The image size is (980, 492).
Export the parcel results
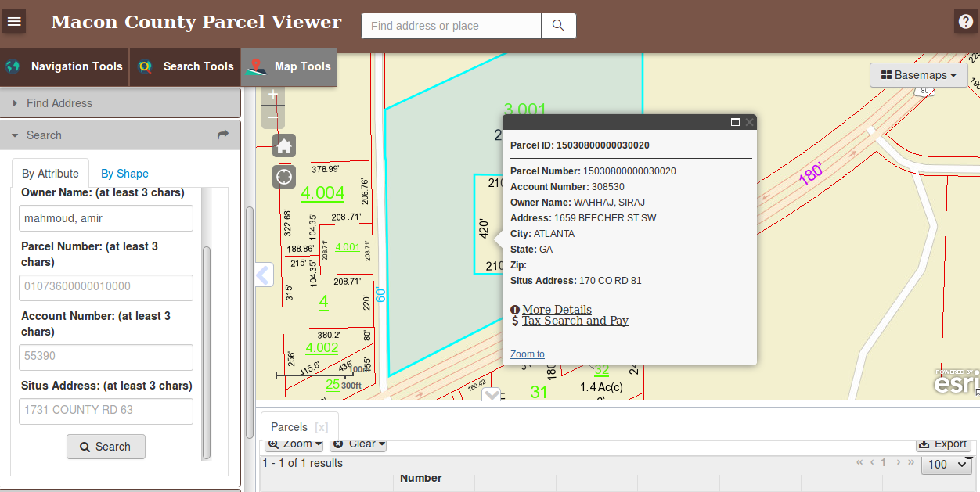click(942, 444)
